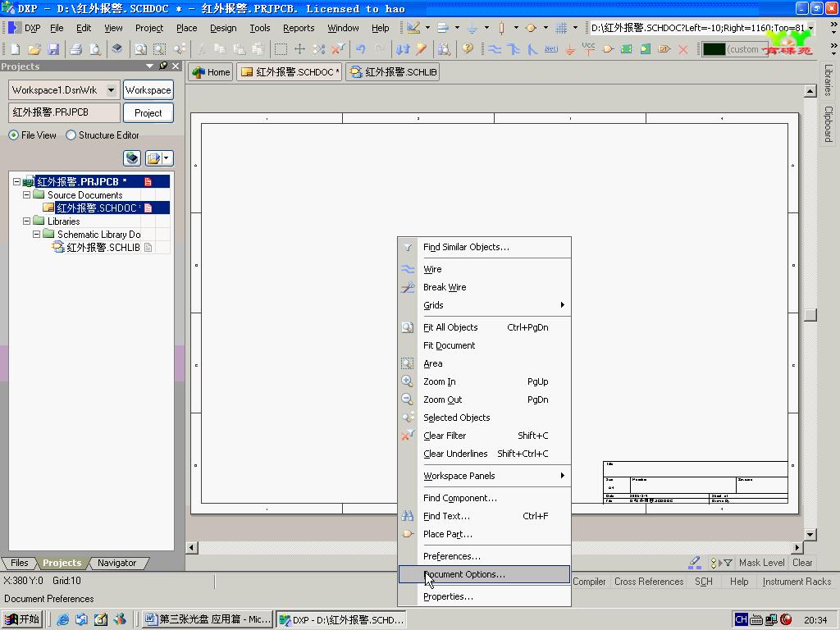840x630 pixels.
Task: Select the Structure Editor radio button
Action: [71, 135]
